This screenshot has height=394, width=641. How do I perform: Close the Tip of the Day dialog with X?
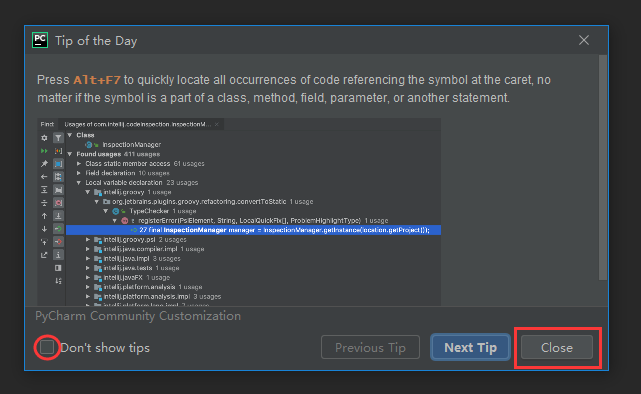pos(584,40)
